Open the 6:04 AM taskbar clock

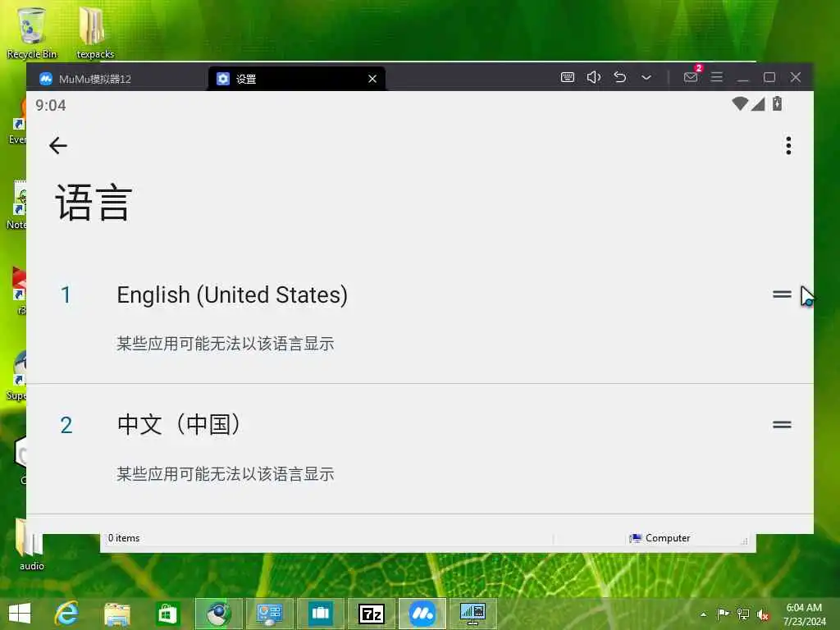click(x=804, y=614)
